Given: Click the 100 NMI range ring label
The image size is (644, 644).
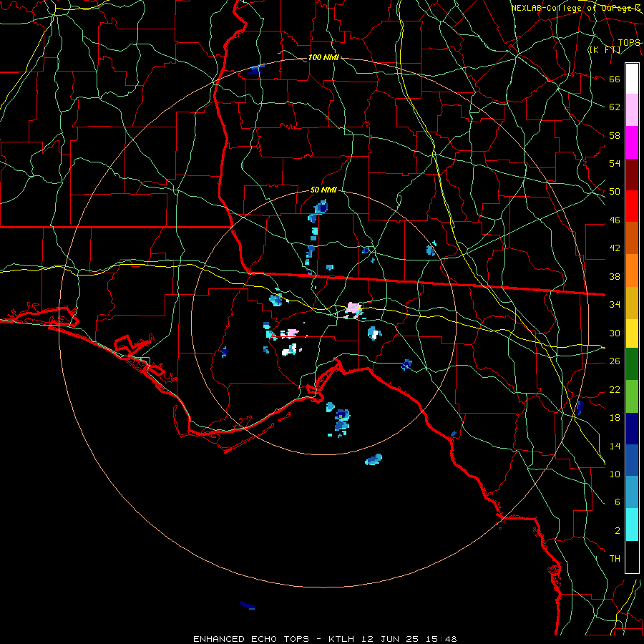Looking at the screenshot, I should pos(323,57).
